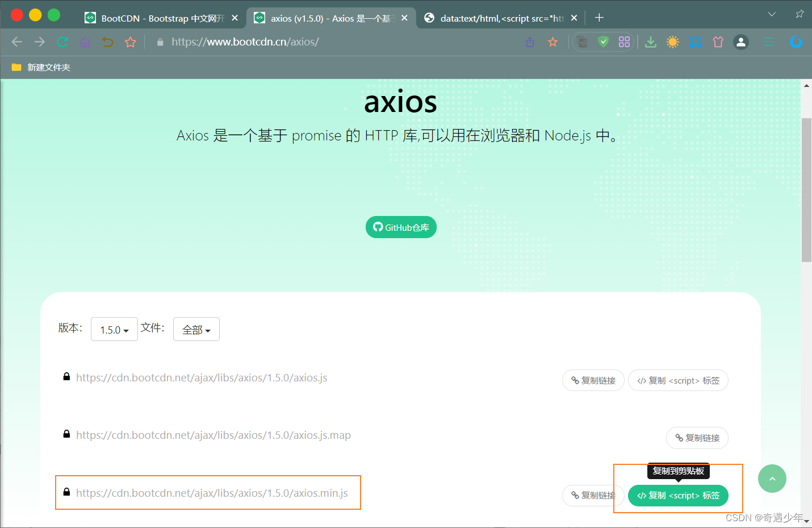Click 复制链接 for axios.js.map
The image size is (812, 528).
click(x=697, y=438)
